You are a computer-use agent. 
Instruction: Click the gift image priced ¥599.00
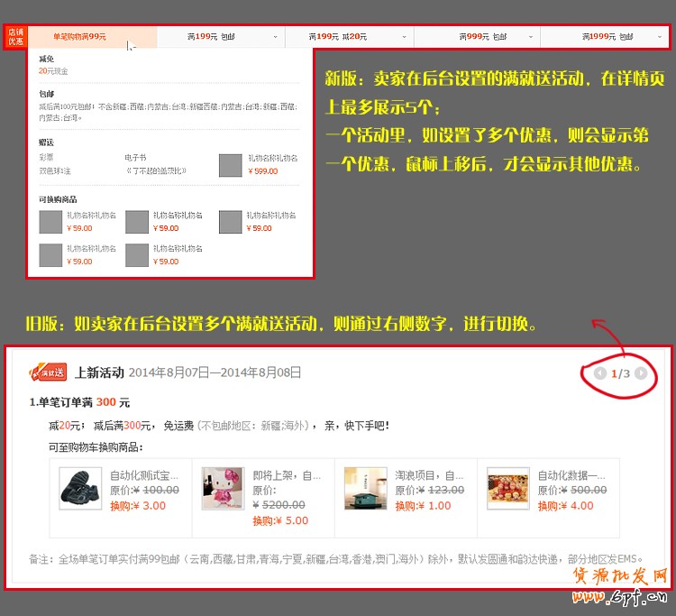pyautogui.click(x=231, y=164)
